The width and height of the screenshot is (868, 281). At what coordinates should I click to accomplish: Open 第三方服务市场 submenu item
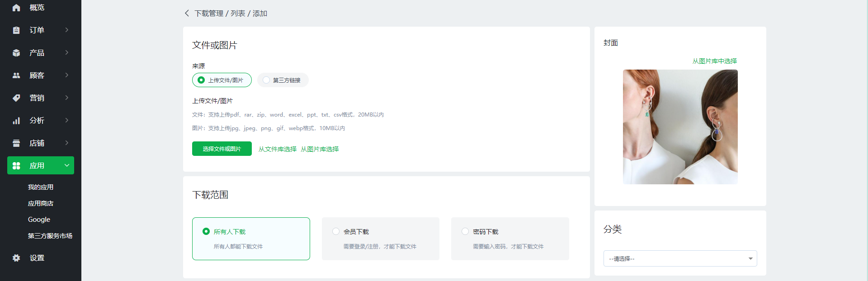[x=50, y=236]
